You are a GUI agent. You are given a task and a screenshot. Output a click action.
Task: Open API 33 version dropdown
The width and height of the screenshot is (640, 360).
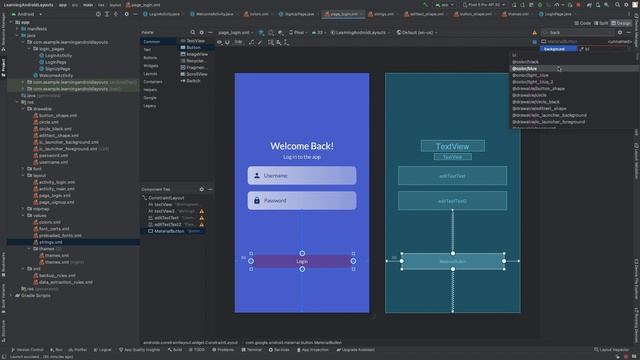coord(319,32)
